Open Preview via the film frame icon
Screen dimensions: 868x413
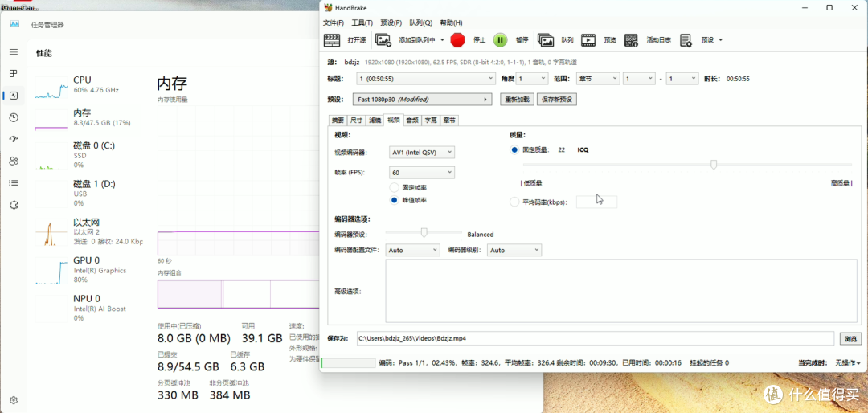click(x=588, y=40)
